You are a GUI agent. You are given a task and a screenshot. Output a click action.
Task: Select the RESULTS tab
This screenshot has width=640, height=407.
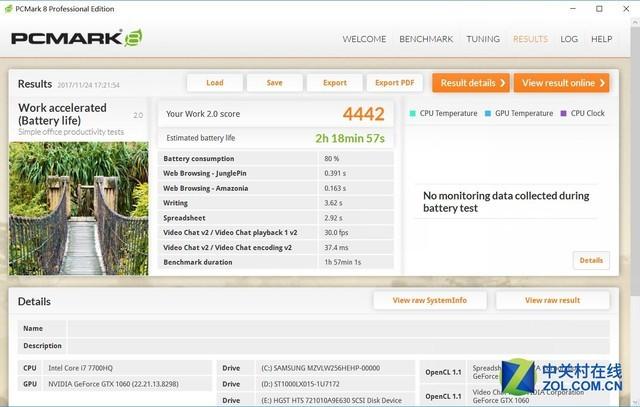pos(530,39)
